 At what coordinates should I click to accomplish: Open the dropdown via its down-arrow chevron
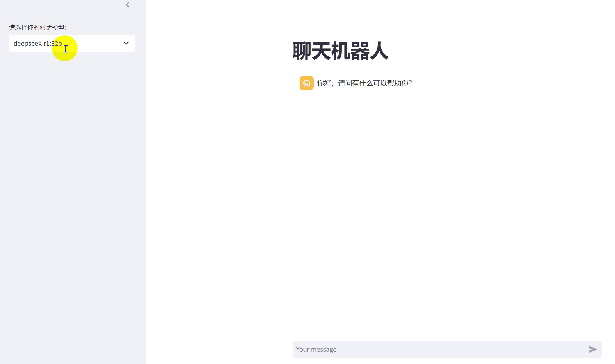[126, 43]
